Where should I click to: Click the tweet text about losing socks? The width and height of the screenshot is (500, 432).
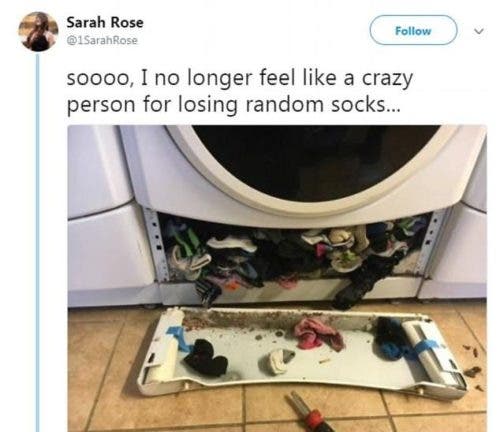tap(240, 91)
